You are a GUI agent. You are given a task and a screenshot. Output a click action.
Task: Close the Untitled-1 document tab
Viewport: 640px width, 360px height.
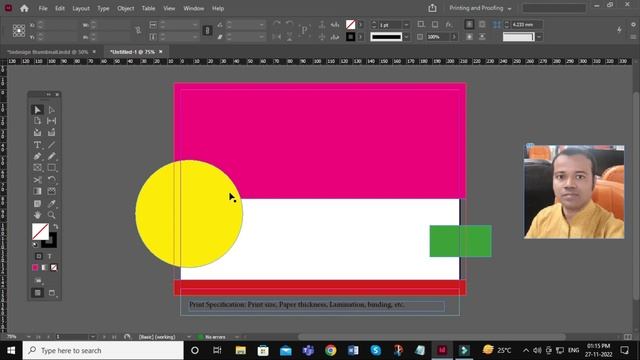pos(161,52)
